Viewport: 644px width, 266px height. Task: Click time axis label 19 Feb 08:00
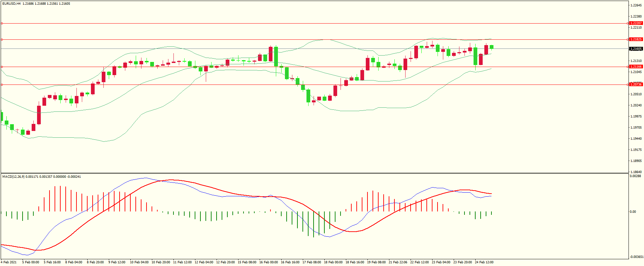[376, 262]
